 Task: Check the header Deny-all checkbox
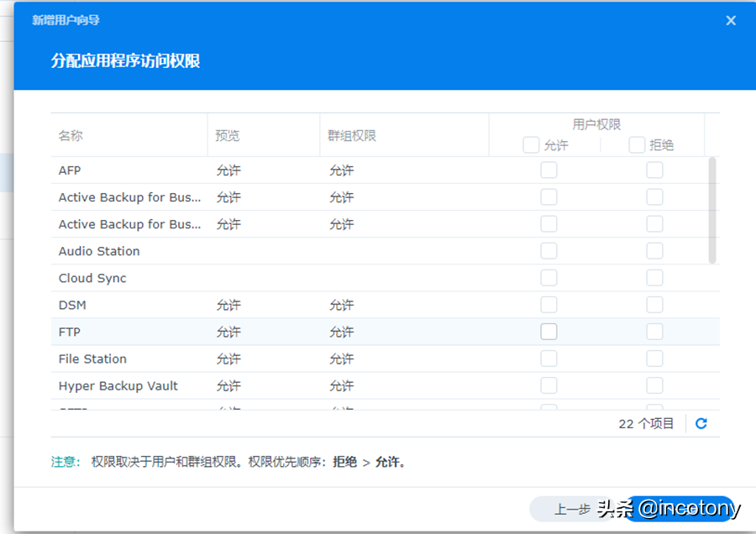click(x=637, y=144)
